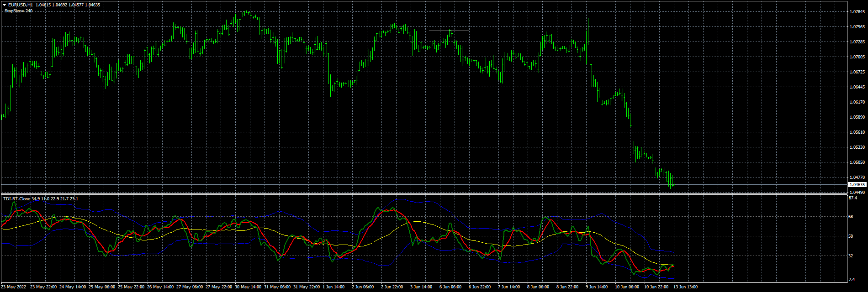This screenshot has width=868, height=292.
Task: Click the 27 May 22:00 time label
Action: coord(219,287)
